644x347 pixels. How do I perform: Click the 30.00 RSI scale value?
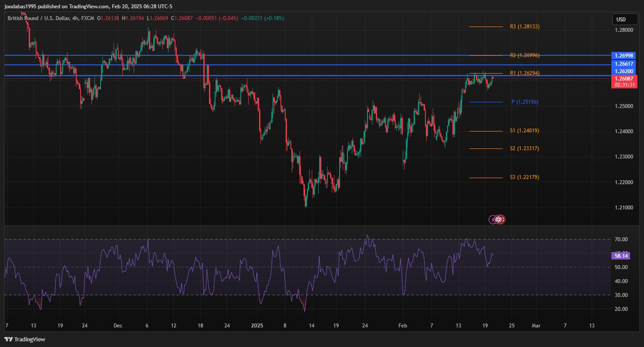[621, 295]
